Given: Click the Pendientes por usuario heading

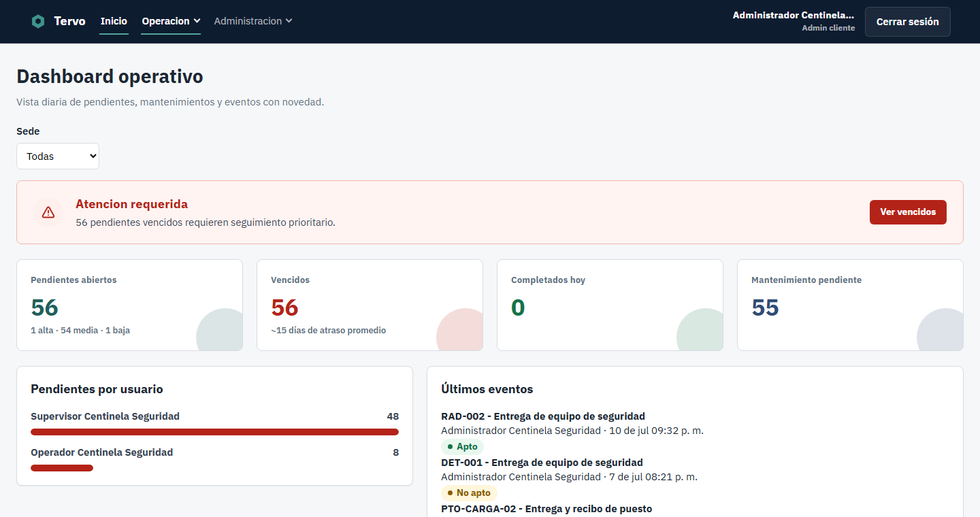Looking at the screenshot, I should (97, 389).
